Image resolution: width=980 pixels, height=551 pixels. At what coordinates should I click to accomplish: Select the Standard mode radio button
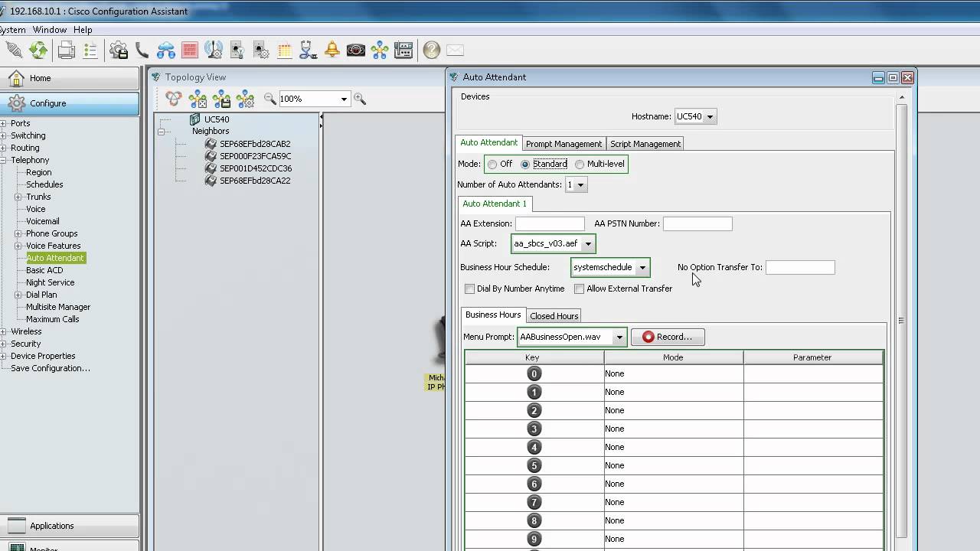(525, 164)
